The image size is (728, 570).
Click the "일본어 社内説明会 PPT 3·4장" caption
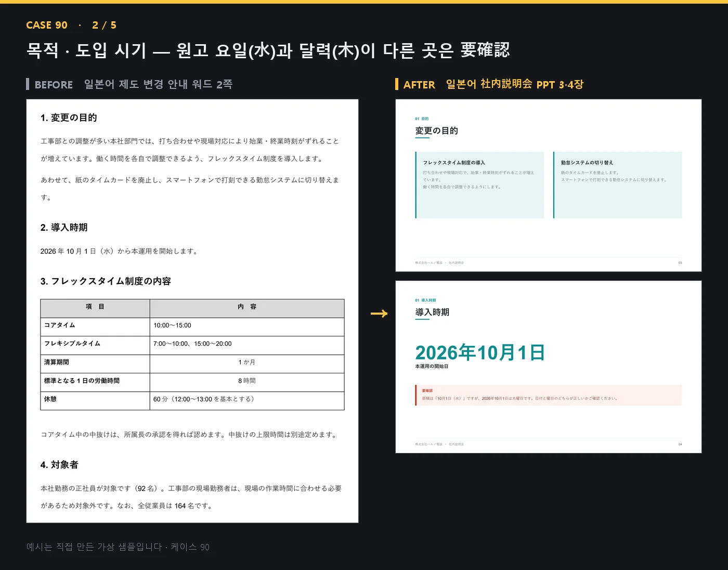coord(515,84)
